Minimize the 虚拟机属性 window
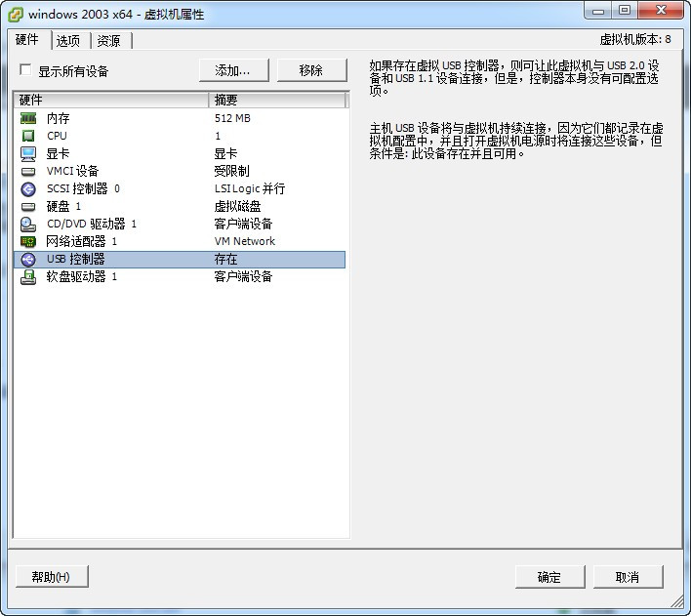691x616 pixels. pos(598,11)
